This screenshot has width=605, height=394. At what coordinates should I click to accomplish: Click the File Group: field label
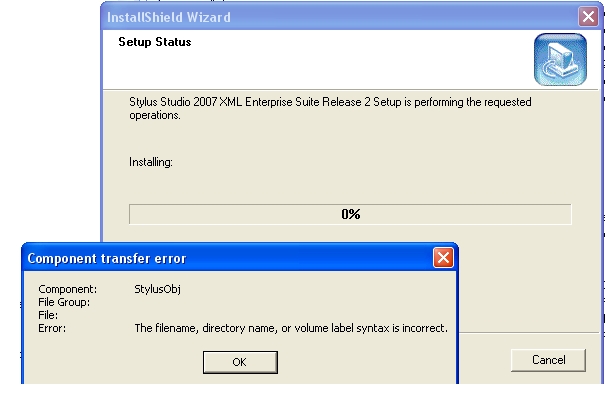pyautogui.click(x=64, y=302)
